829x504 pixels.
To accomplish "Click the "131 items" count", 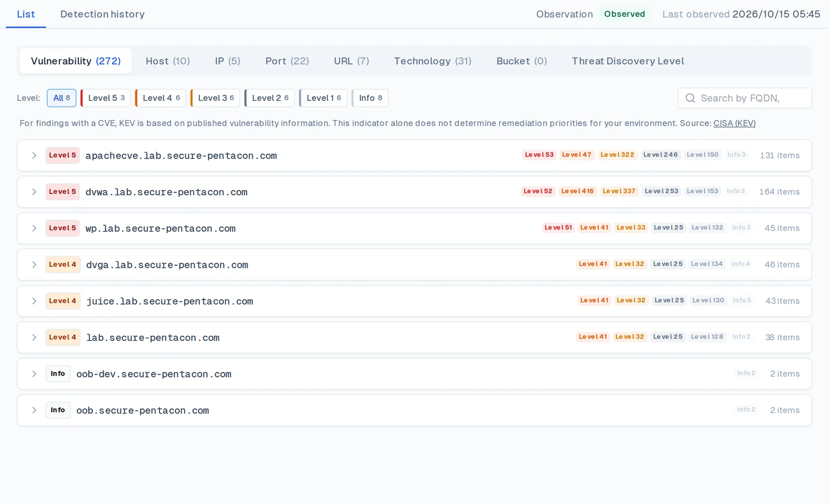I will tap(780, 155).
